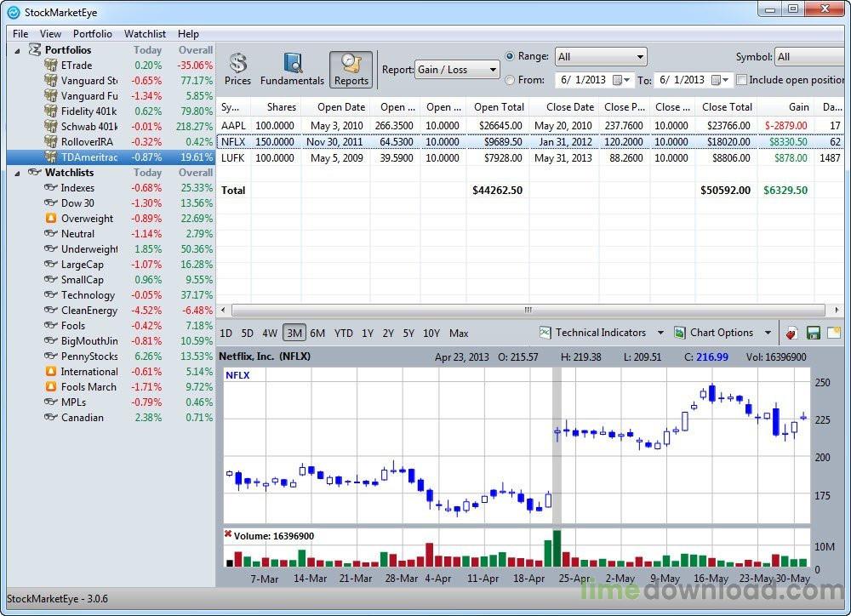This screenshot has width=851, height=616.
Task: Click the save chart floppy disk icon
Action: click(813, 333)
